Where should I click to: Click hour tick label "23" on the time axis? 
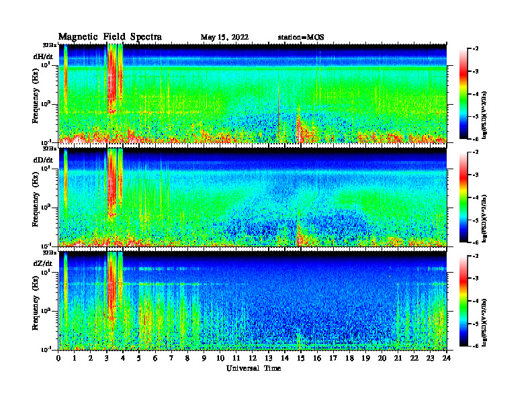[x=430, y=359]
